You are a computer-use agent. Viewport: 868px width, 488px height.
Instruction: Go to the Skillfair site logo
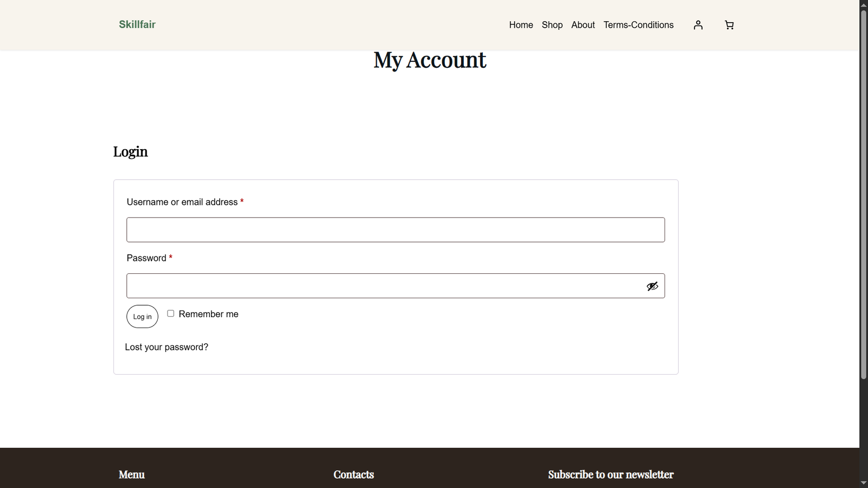pos(137,24)
